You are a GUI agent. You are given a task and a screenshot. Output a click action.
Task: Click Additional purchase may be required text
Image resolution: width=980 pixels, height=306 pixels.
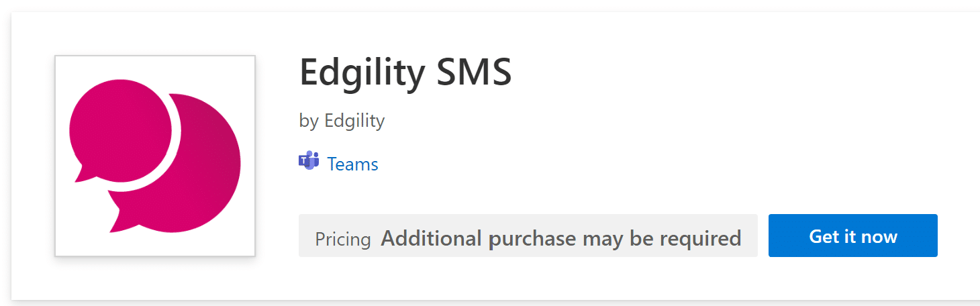(x=560, y=238)
